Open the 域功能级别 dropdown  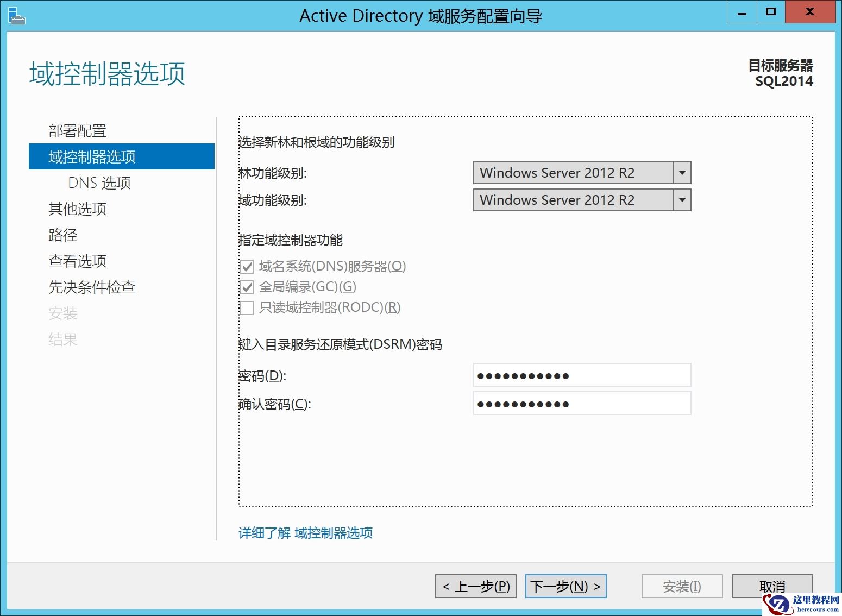[x=682, y=200]
